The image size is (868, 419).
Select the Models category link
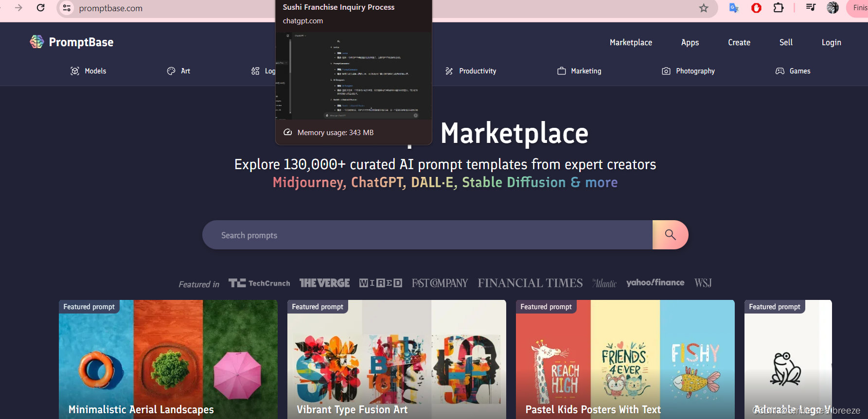pyautogui.click(x=89, y=71)
